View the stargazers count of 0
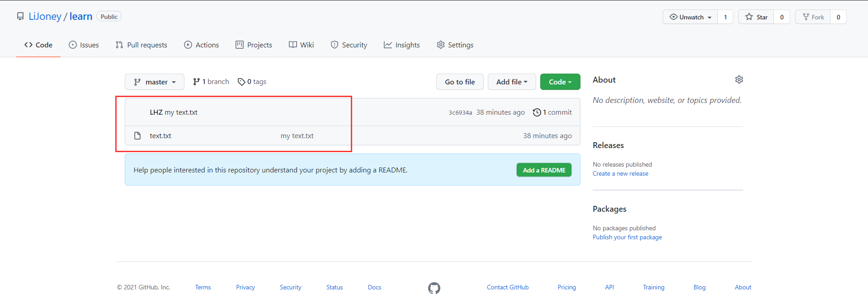Image resolution: width=868 pixels, height=307 pixels. tap(782, 17)
